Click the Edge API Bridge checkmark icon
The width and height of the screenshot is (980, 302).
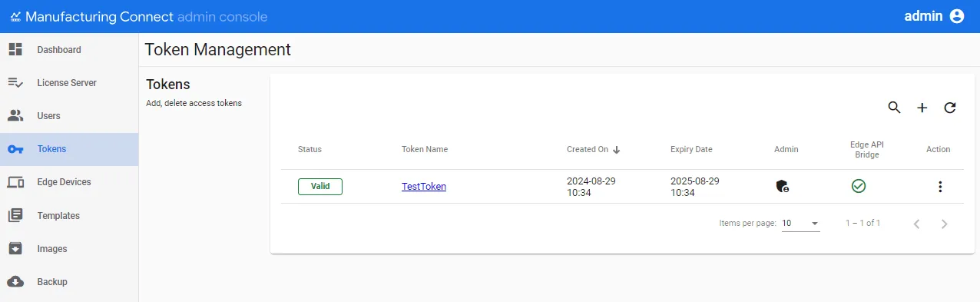point(859,186)
